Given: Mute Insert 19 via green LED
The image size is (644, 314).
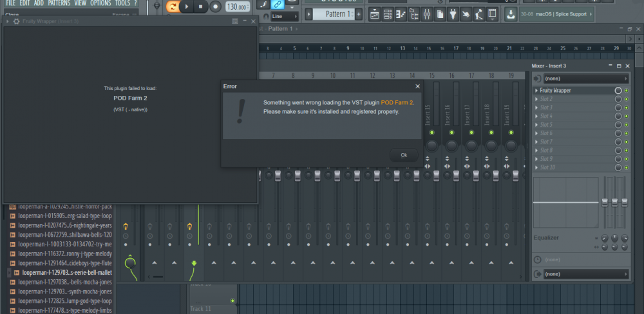Looking at the screenshot, I should coord(511,133).
